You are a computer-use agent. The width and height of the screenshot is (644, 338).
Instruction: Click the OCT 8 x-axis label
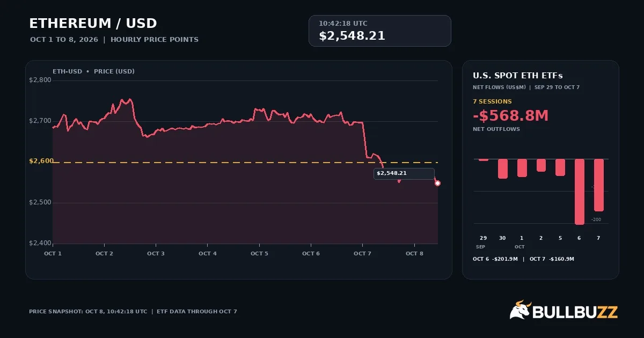click(x=414, y=253)
